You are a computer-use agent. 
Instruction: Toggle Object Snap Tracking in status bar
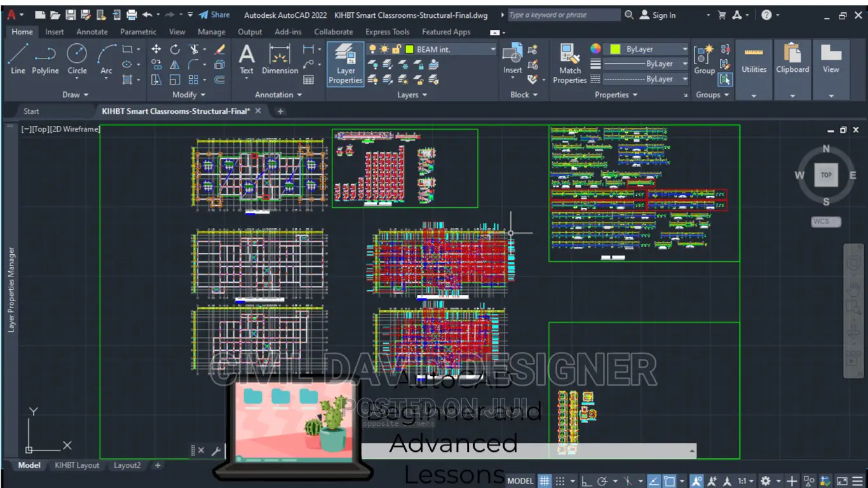coord(653,481)
